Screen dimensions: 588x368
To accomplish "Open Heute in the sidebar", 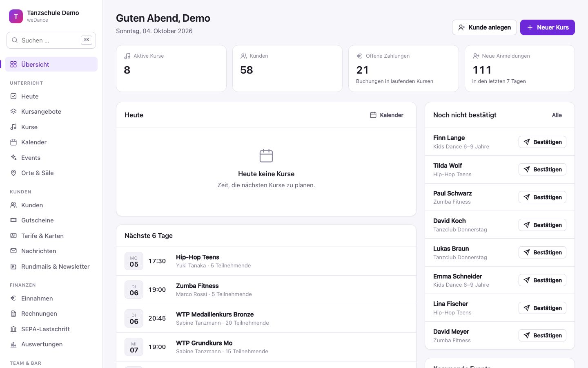I will [51, 96].
